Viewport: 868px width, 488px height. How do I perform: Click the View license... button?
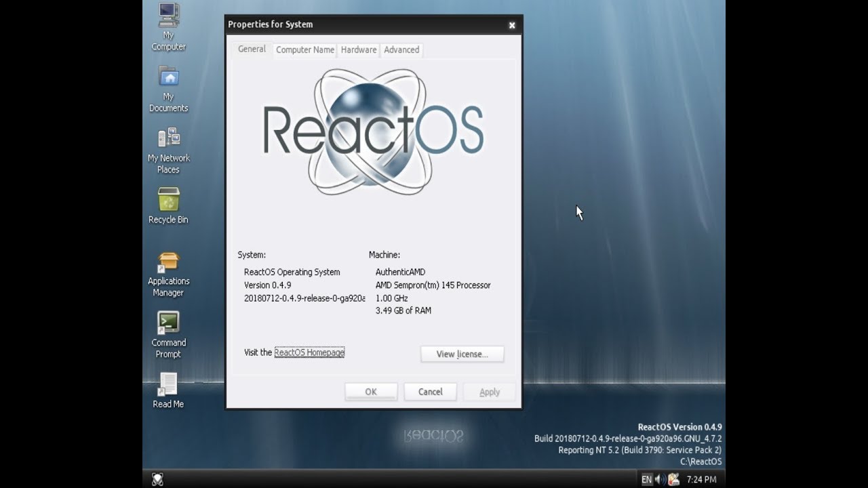(x=462, y=354)
